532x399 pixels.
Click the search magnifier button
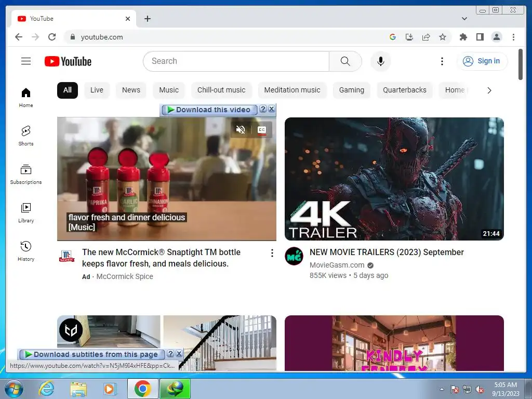[345, 61]
